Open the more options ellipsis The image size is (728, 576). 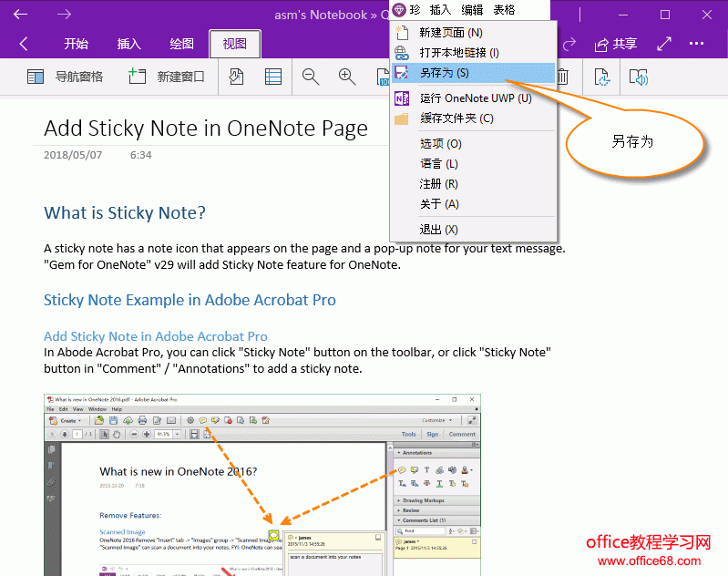[696, 44]
